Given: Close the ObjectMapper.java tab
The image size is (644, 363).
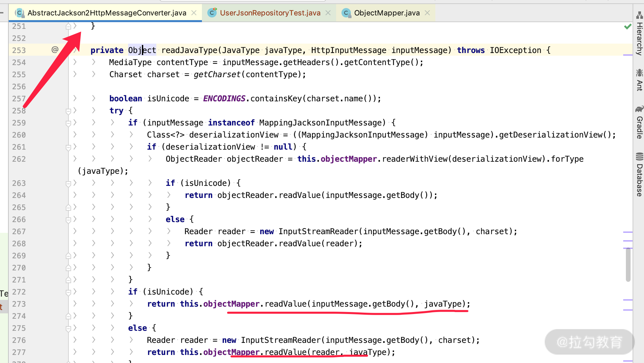Looking at the screenshot, I should click(427, 13).
